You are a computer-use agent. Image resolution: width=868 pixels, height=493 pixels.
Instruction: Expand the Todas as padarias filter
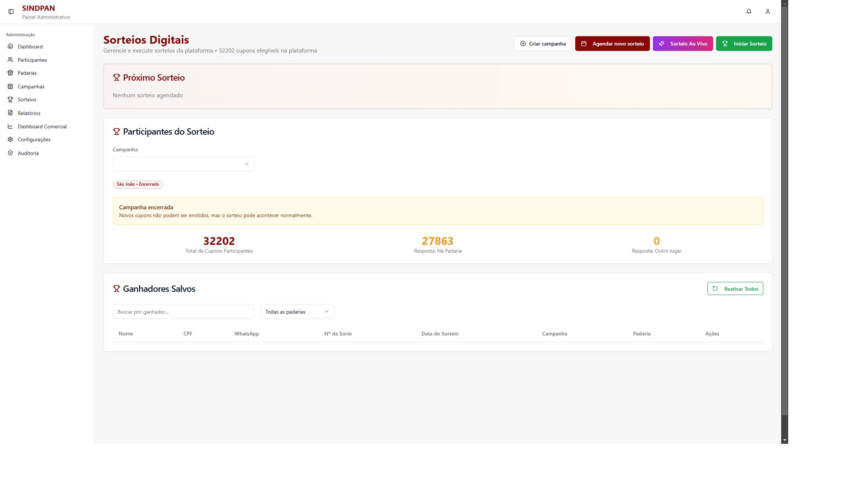coord(297,311)
